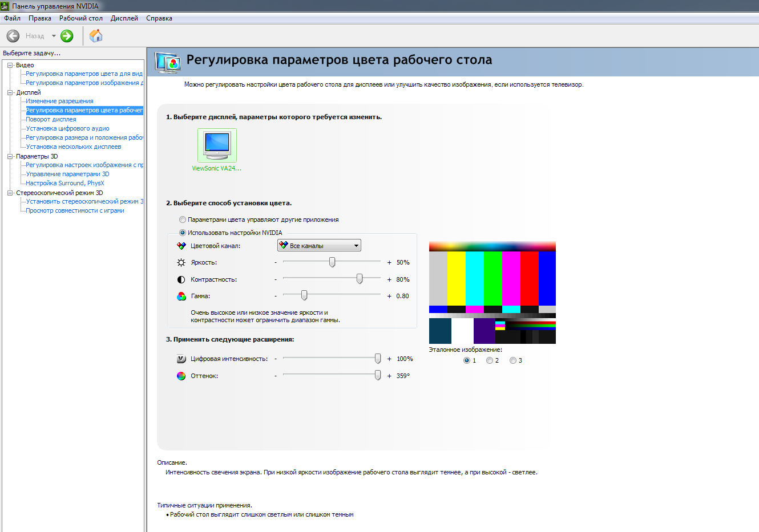The width and height of the screenshot is (759, 532).
Task: Click the '359°' hue value
Action: (x=403, y=376)
